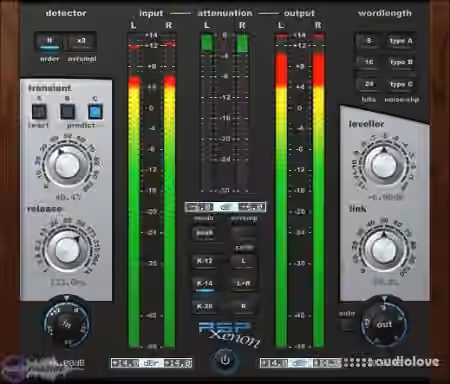Screen dimensions: 450x384
Task: Toggle the ovrsmp button above the L button
Action: [243, 233]
